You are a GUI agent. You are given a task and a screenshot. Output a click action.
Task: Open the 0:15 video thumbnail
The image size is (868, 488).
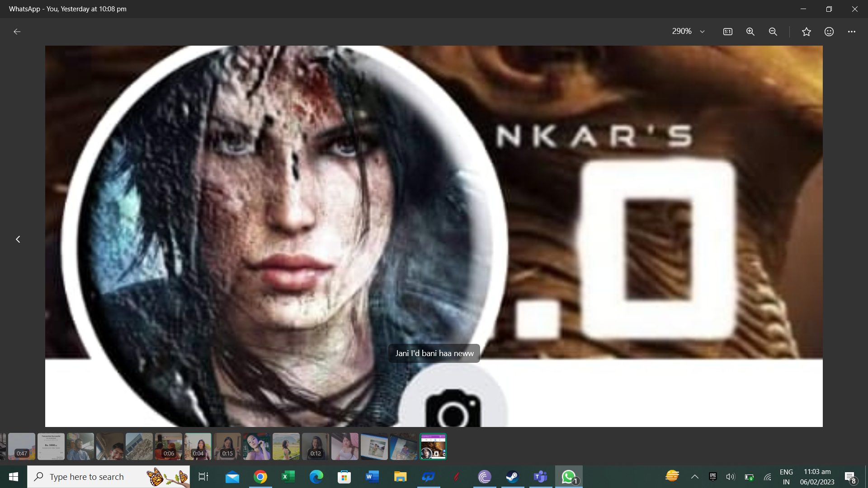pos(227,446)
